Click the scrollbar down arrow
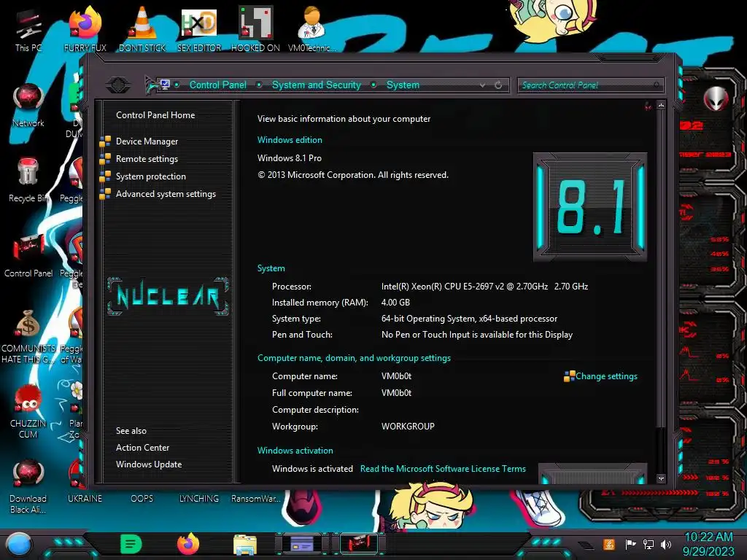Screen dimensions: 747x560 tap(661, 478)
